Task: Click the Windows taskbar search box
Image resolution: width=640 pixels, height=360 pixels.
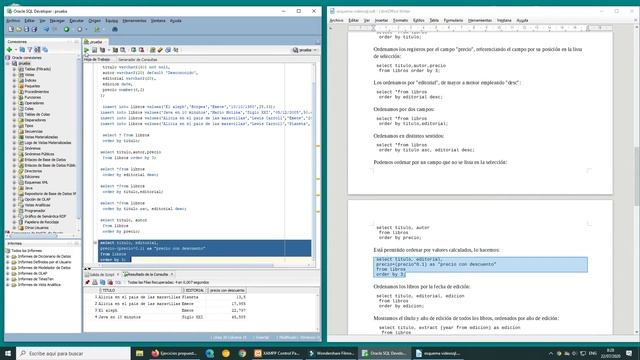Action: (x=73, y=353)
